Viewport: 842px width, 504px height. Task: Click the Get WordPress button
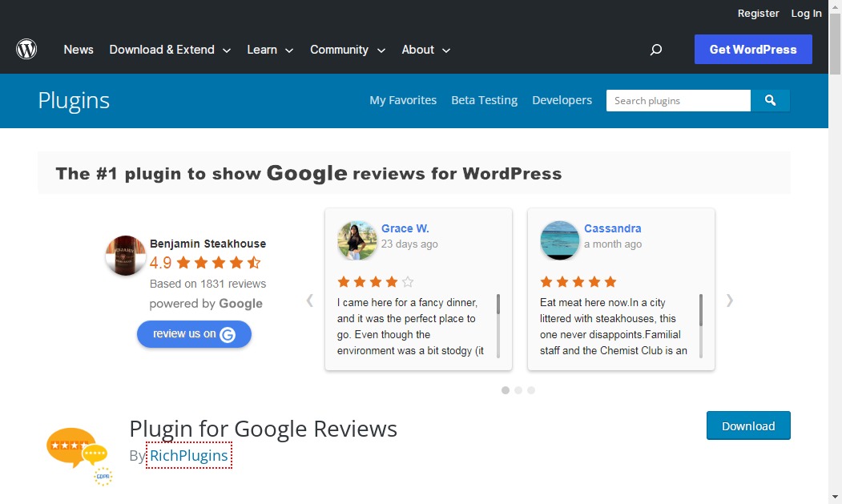753,50
